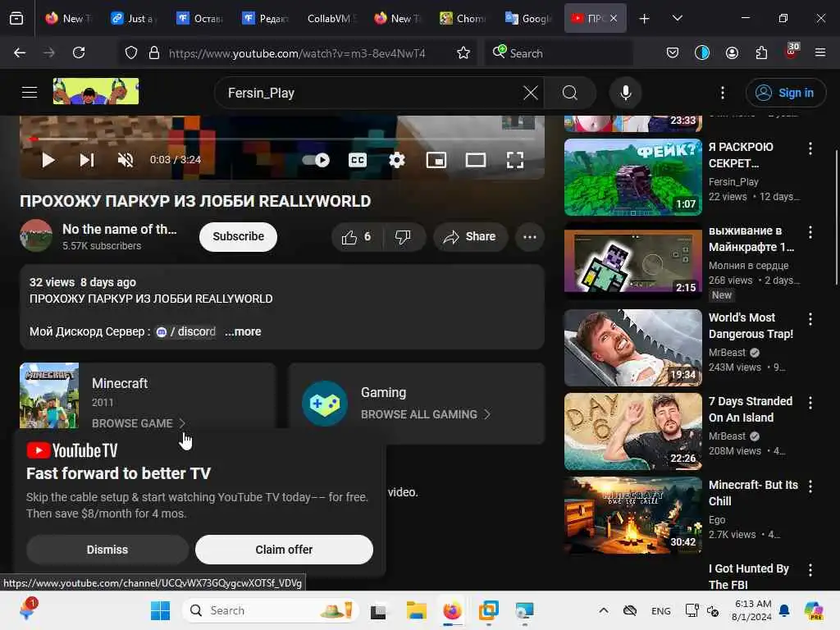Open Browse All Gaming
Image resolution: width=840 pixels, height=630 pixels.
coord(426,414)
